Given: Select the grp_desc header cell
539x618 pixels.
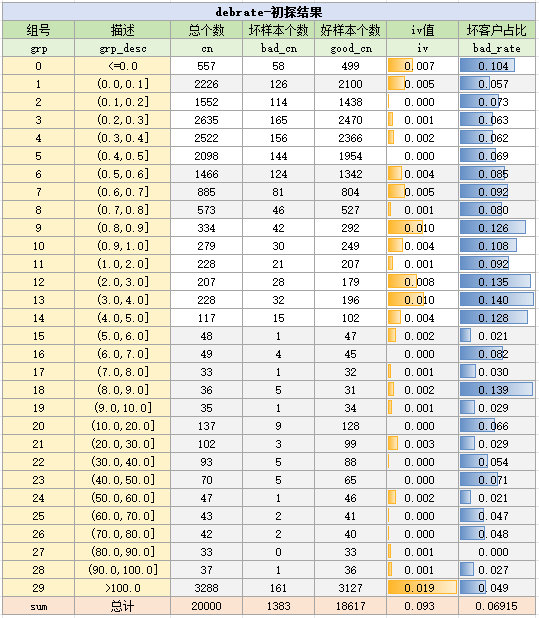Looking at the screenshot, I should [123, 48].
